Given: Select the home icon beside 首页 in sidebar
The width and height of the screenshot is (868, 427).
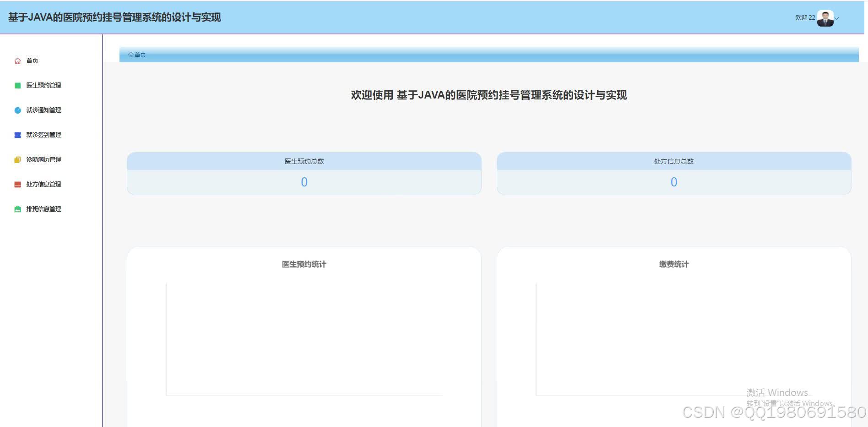Looking at the screenshot, I should coord(17,60).
